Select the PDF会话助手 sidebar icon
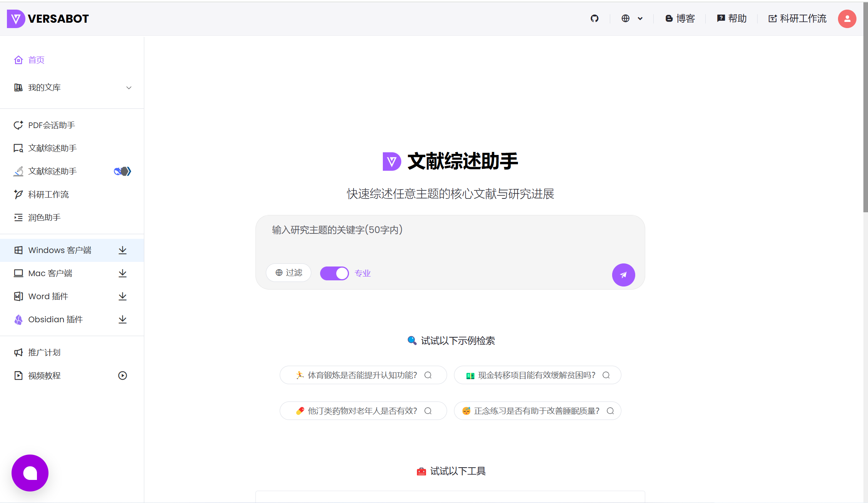The width and height of the screenshot is (868, 503). tap(18, 125)
